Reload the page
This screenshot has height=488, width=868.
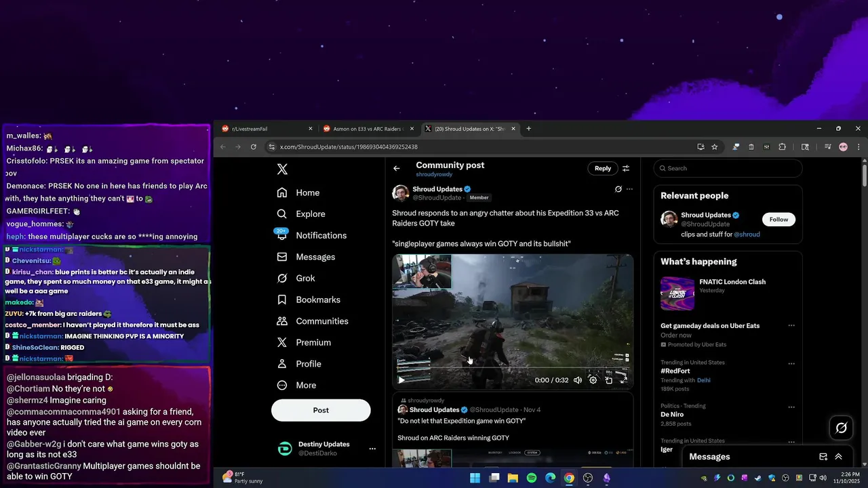(x=254, y=146)
